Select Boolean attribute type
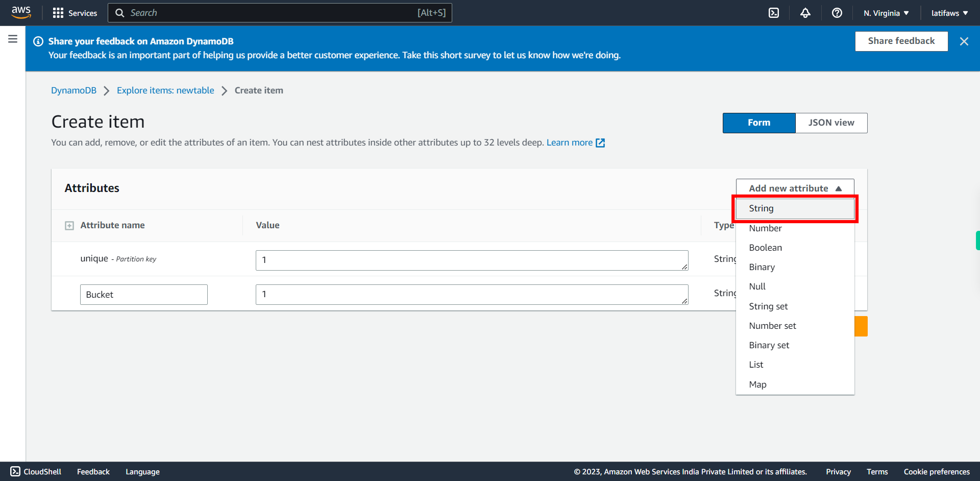 (x=795, y=248)
